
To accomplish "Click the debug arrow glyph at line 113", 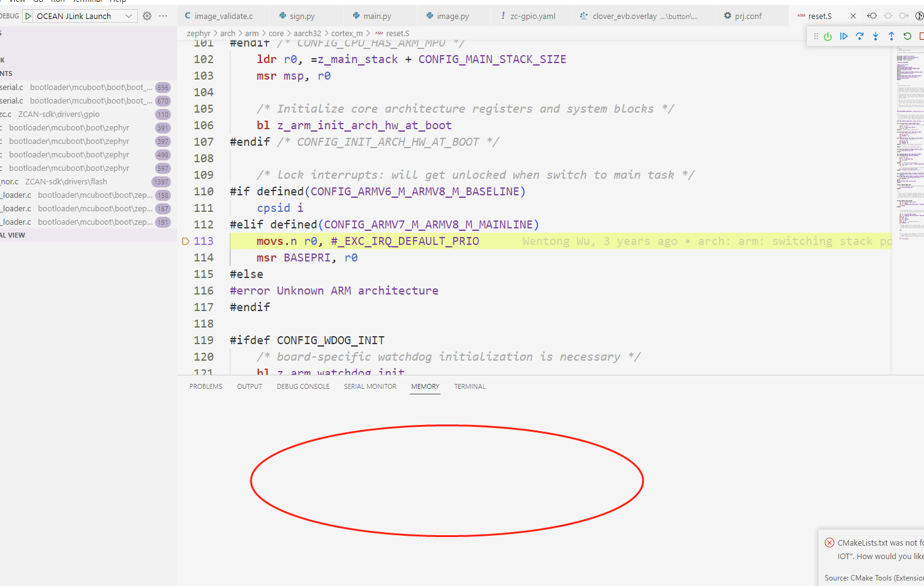I will point(186,241).
